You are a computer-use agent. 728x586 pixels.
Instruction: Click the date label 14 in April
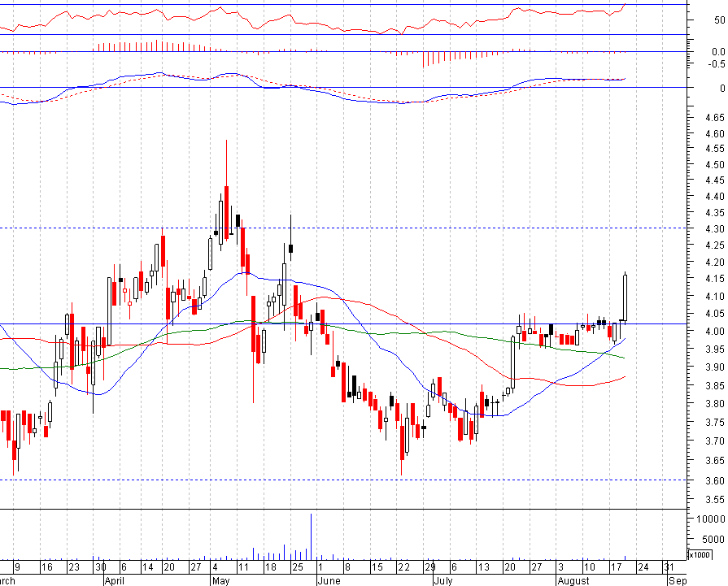click(x=148, y=567)
